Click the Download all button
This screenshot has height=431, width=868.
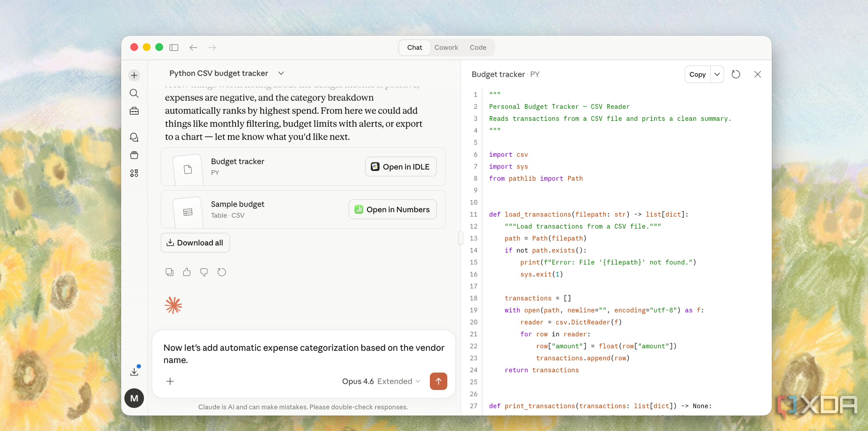click(x=195, y=243)
